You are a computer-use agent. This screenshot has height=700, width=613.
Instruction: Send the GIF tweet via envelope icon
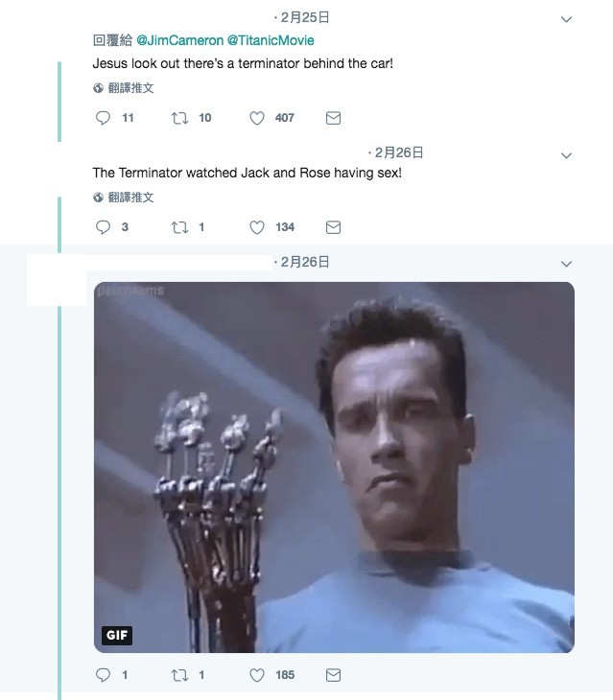click(x=333, y=675)
